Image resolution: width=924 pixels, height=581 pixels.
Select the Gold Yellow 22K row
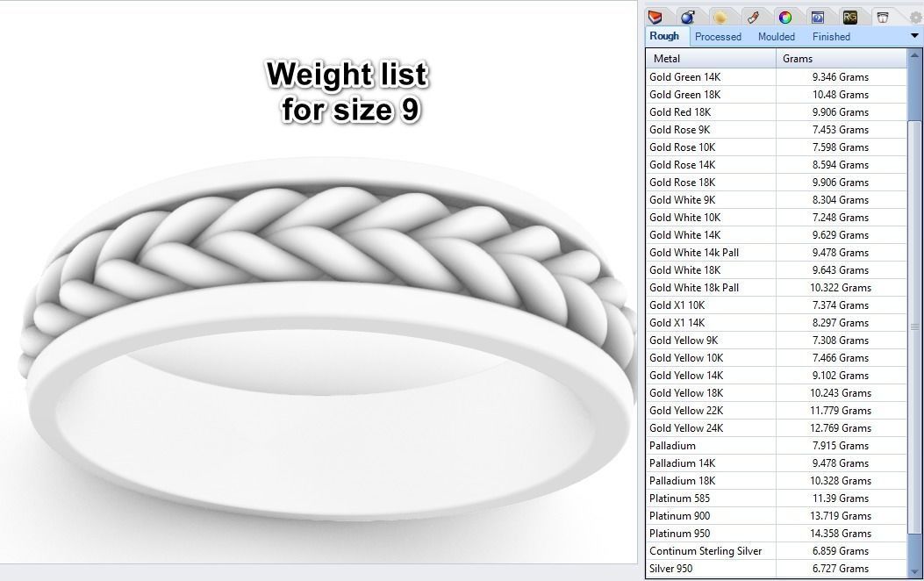[x=776, y=411]
